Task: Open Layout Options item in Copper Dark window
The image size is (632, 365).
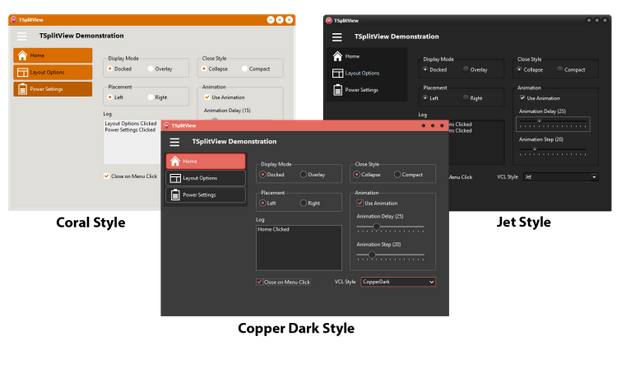Action: (206, 178)
